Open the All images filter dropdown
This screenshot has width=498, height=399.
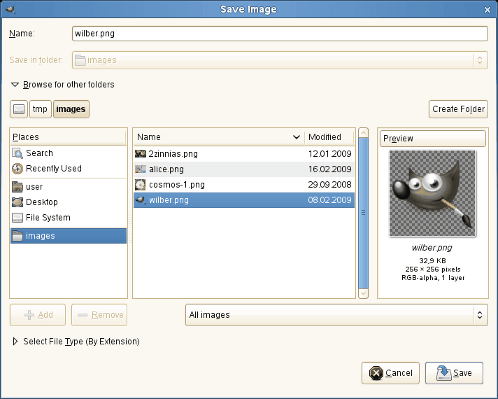pyautogui.click(x=336, y=315)
